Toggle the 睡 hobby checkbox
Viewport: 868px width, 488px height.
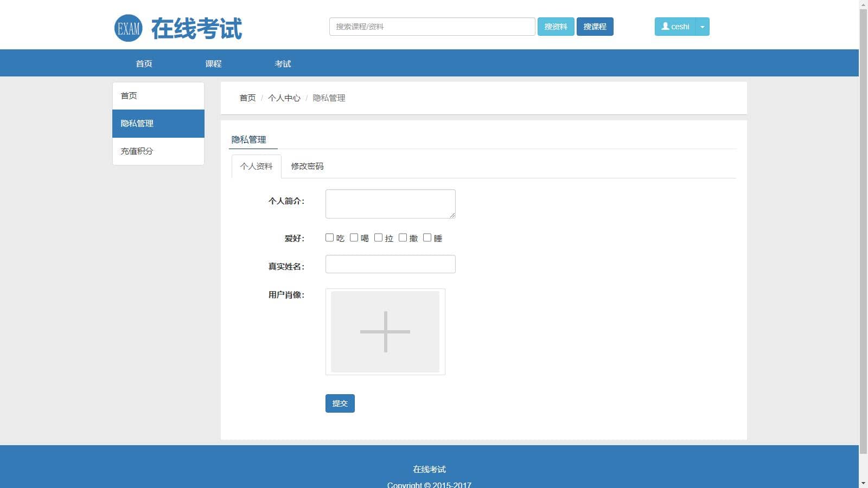(427, 237)
